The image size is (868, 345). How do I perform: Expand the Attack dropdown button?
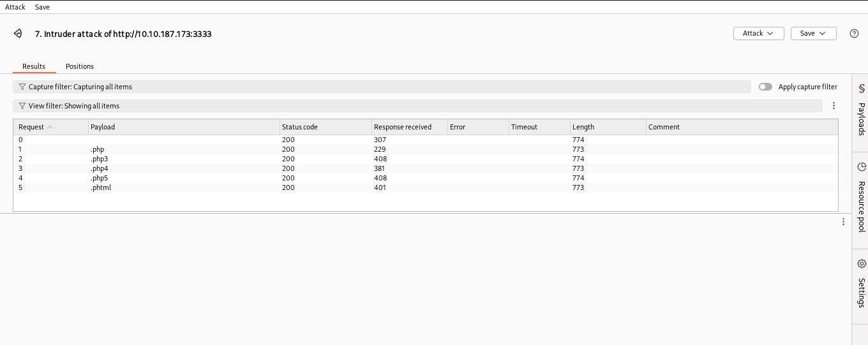click(758, 33)
